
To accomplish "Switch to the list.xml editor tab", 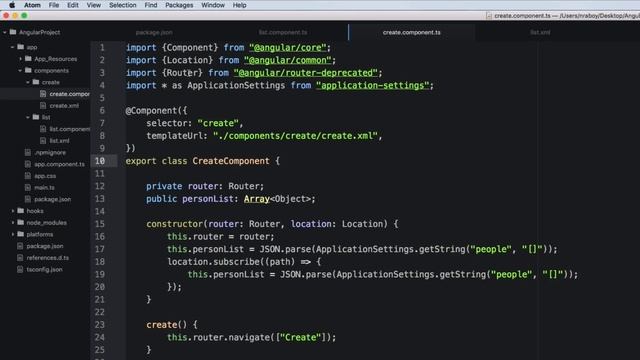I will (540, 32).
